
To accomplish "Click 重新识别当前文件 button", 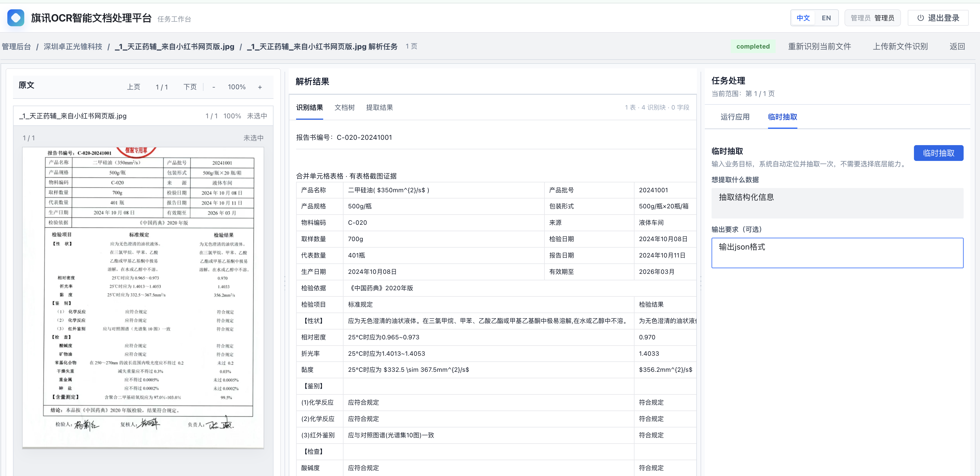I will point(819,46).
